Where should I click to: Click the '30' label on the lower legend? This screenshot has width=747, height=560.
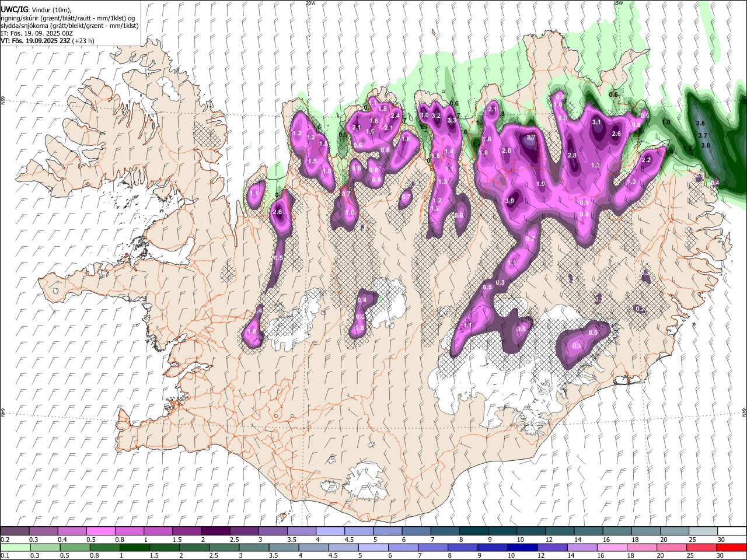click(x=721, y=556)
